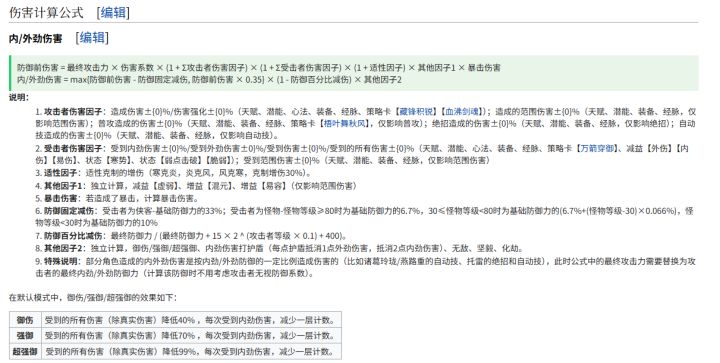720x363 pixels.
Task: Click the table cell mentioning 降低70%
Action: tap(191, 335)
